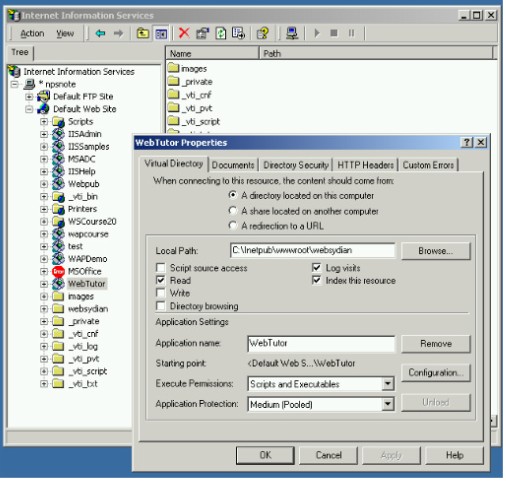Select 'A share located on another computer'
Screen dimensions: 506x481
coord(233,211)
